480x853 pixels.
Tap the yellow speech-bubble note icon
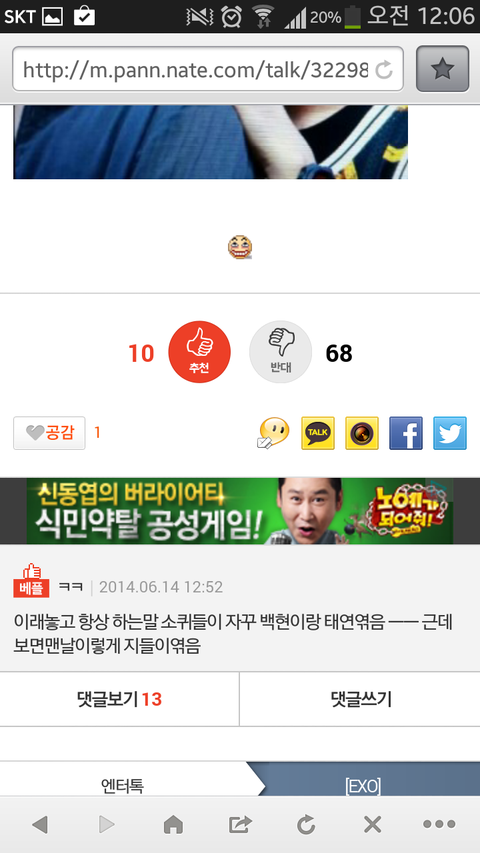pyautogui.click(x=273, y=433)
